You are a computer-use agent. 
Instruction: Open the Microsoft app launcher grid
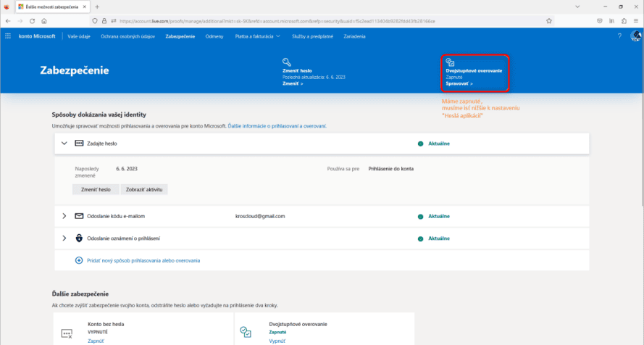pos(8,36)
